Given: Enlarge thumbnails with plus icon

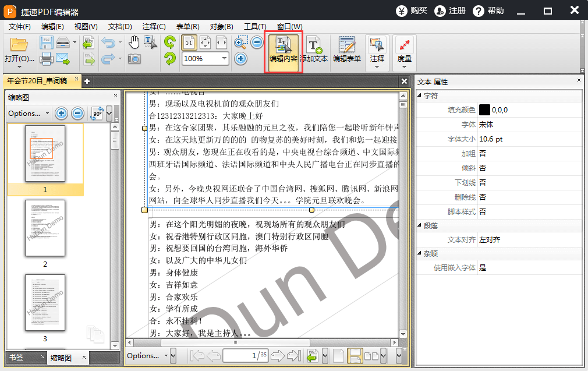Looking at the screenshot, I should (61, 114).
